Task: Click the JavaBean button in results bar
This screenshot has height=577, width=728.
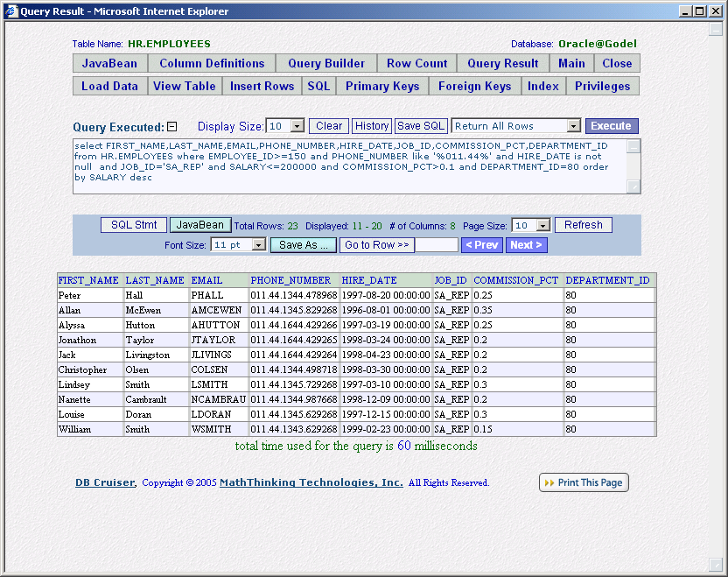Action: pos(200,225)
